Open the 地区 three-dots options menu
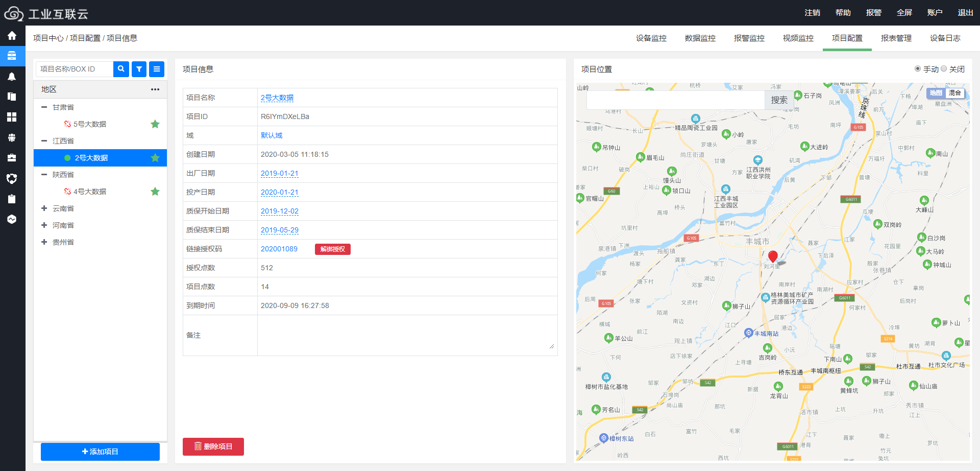Image resolution: width=980 pixels, height=471 pixels. coord(155,89)
